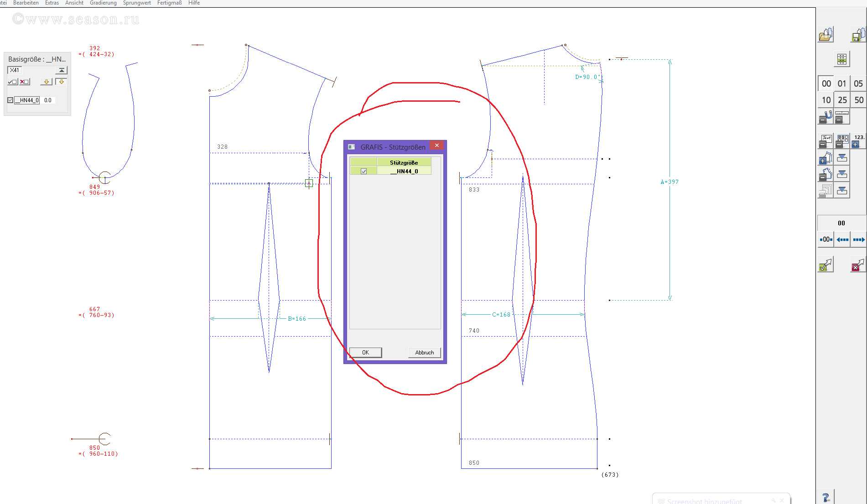Click the 0.0 value field beside __HN44_0
Image resolution: width=867 pixels, height=504 pixels.
pos(48,100)
